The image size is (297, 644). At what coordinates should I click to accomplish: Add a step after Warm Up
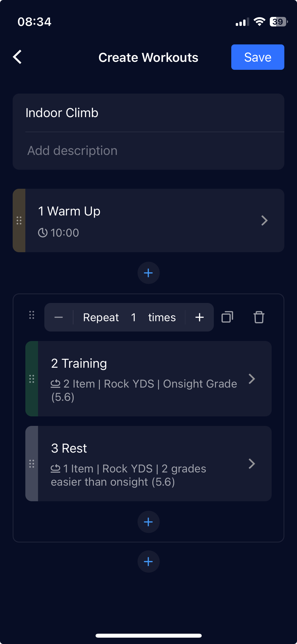tap(148, 273)
